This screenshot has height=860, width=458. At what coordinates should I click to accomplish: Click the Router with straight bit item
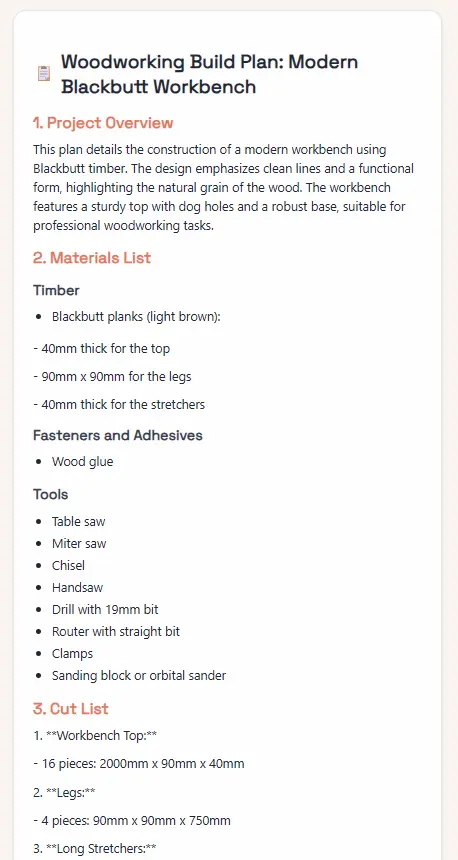(x=116, y=632)
